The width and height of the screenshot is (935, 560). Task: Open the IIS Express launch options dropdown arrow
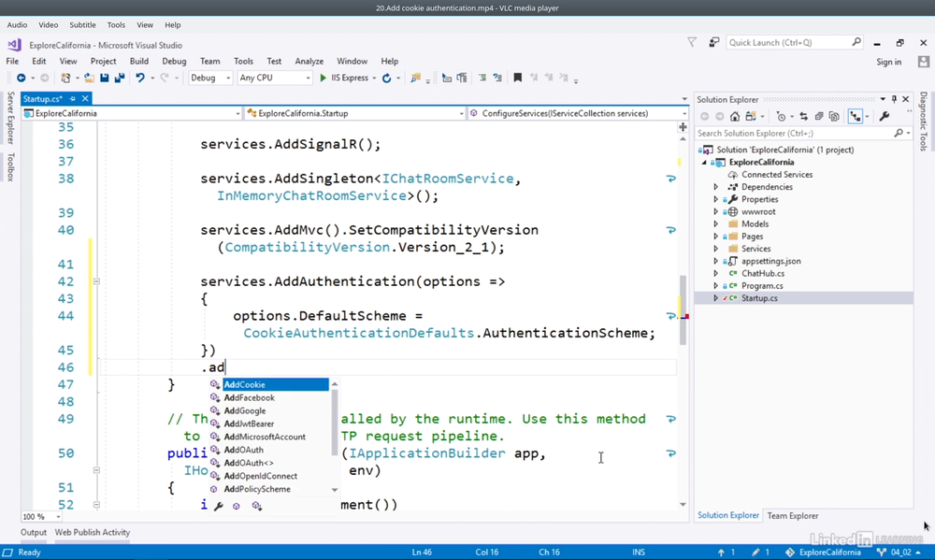coord(374,79)
